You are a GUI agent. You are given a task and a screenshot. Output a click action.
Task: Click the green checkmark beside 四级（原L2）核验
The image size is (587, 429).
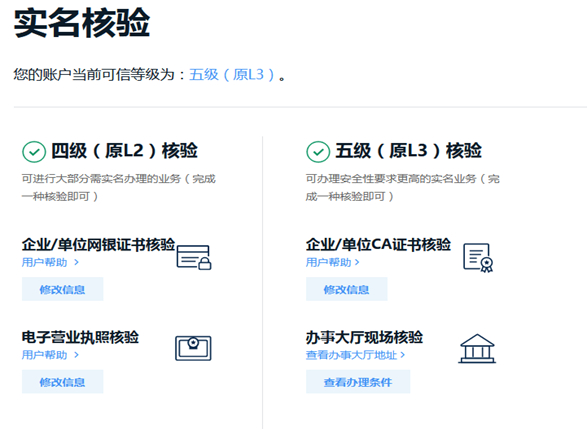click(x=34, y=152)
